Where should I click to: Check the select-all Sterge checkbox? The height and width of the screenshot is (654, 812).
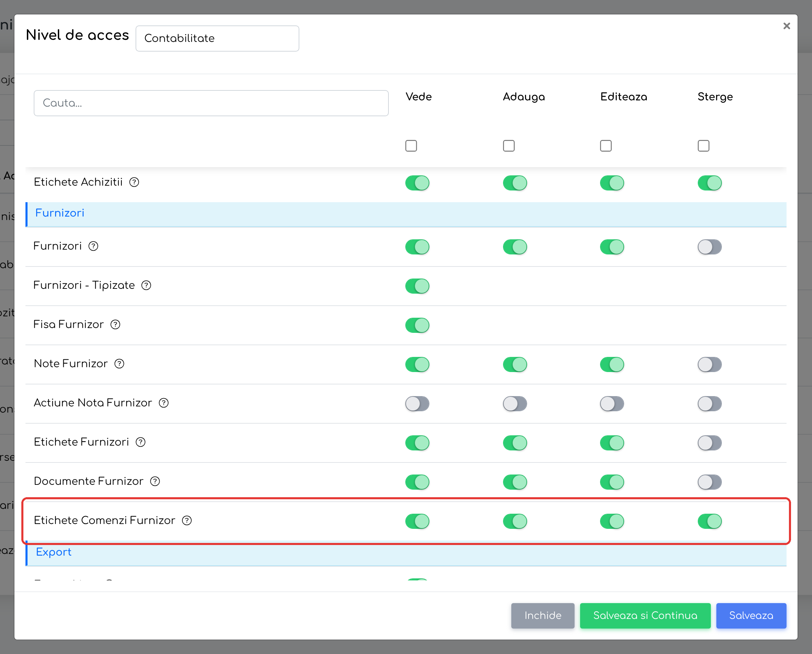tap(703, 146)
